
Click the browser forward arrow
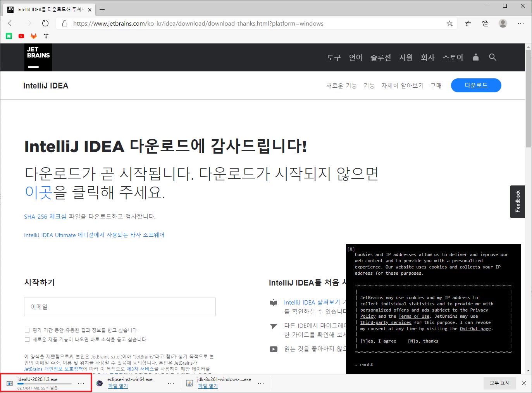coord(28,23)
